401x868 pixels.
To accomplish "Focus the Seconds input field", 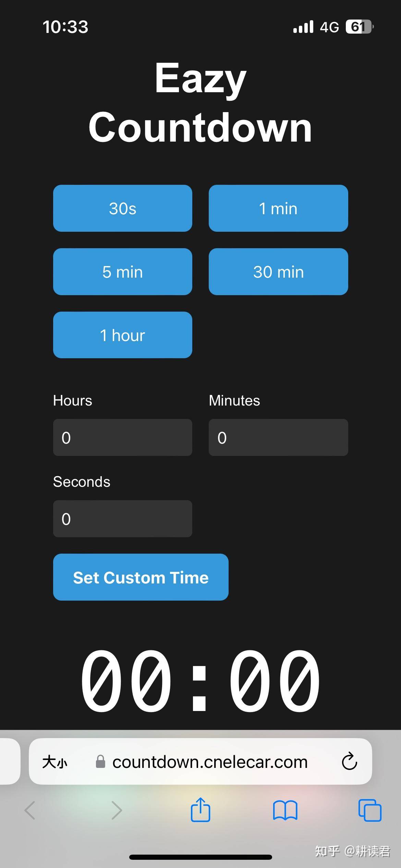I will click(123, 519).
